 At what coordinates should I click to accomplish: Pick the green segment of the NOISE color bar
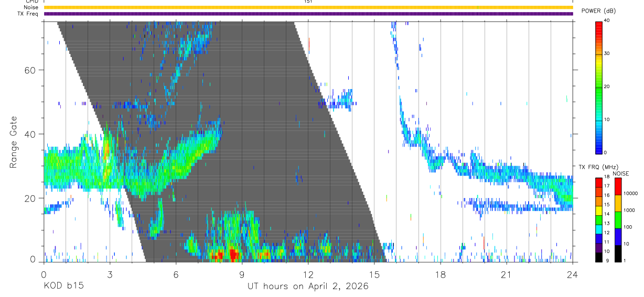(618, 219)
